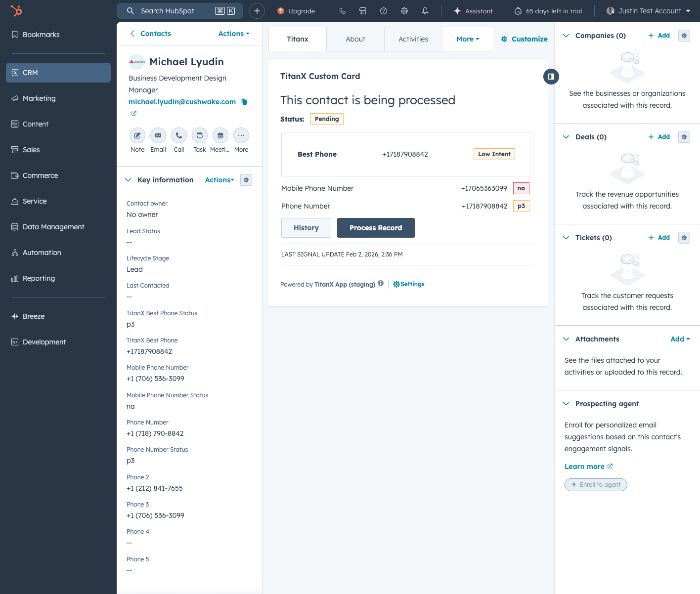Click the Call action icon

tap(179, 135)
